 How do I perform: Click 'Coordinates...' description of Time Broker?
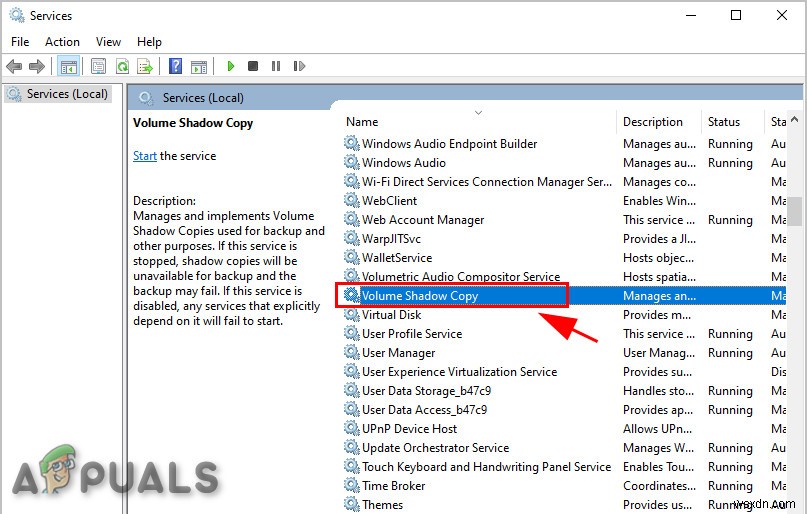(659, 486)
